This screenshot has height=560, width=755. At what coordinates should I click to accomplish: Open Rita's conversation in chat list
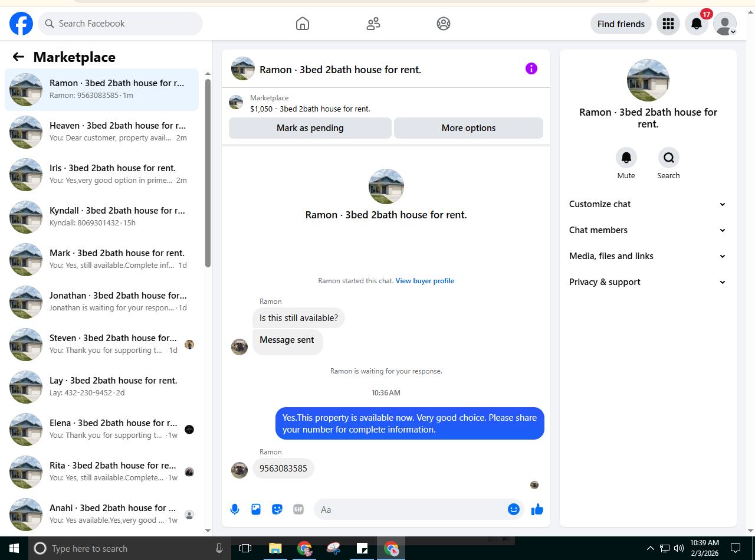pyautogui.click(x=101, y=472)
